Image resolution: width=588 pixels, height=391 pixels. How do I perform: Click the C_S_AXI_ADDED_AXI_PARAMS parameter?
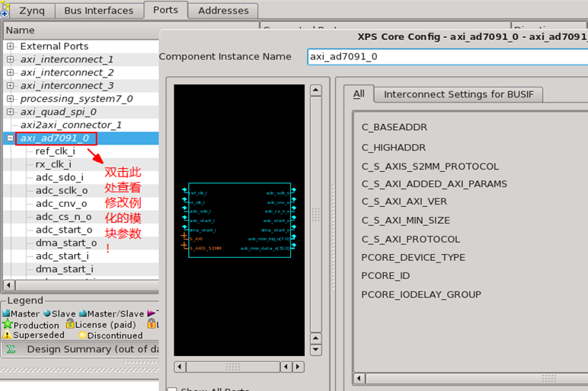click(434, 184)
